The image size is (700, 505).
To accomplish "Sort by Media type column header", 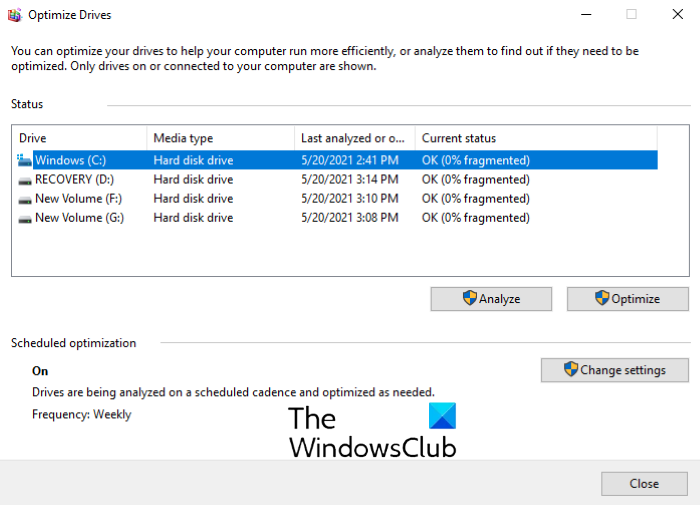I will [x=220, y=138].
